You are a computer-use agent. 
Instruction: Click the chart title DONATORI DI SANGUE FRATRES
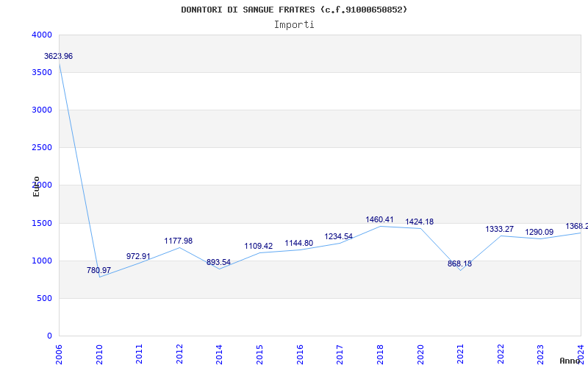pyautogui.click(x=294, y=10)
